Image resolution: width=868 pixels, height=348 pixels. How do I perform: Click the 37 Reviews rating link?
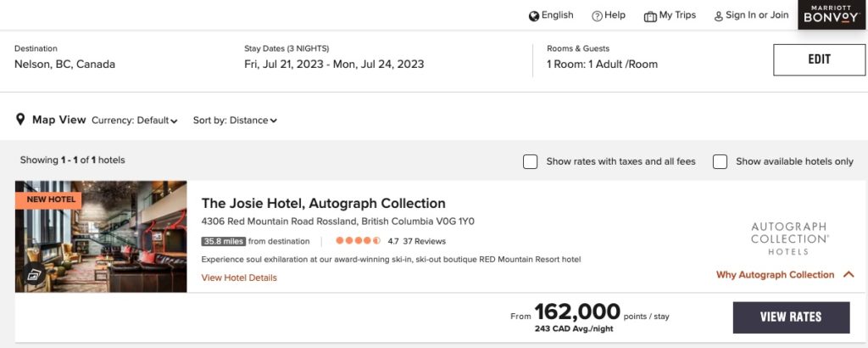[424, 241]
